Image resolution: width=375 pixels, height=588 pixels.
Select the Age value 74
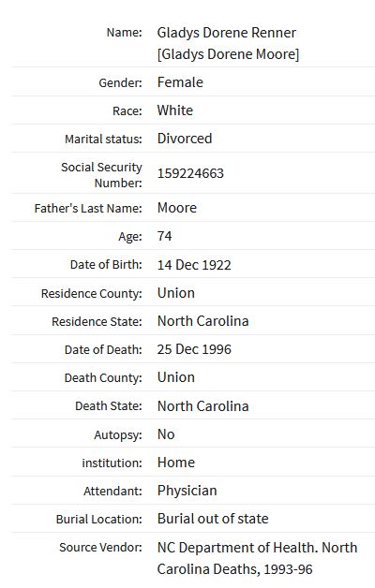coord(164,236)
